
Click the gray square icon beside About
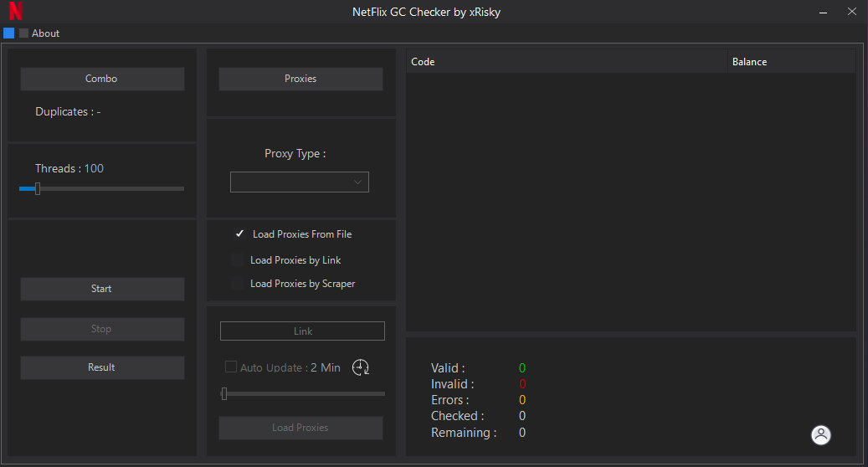tap(23, 33)
